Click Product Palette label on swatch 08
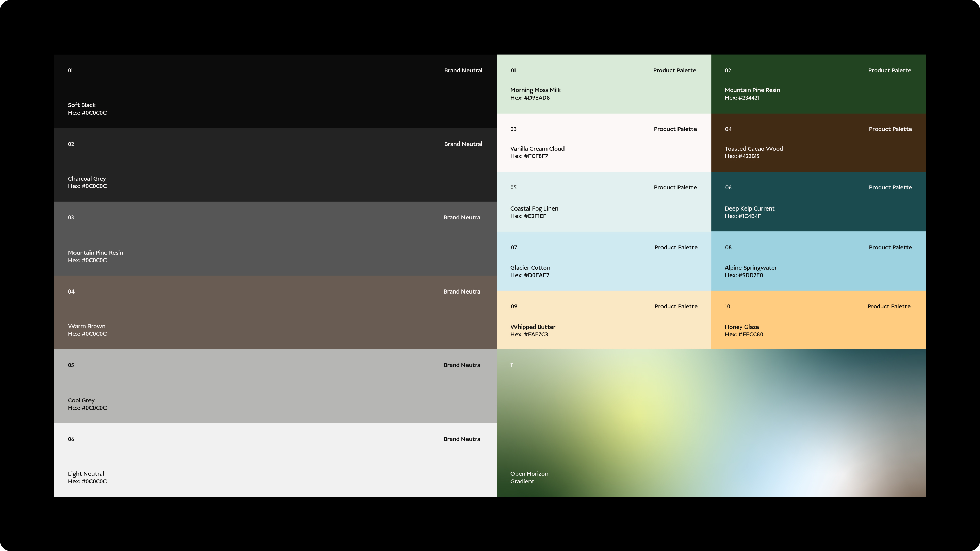 click(890, 247)
